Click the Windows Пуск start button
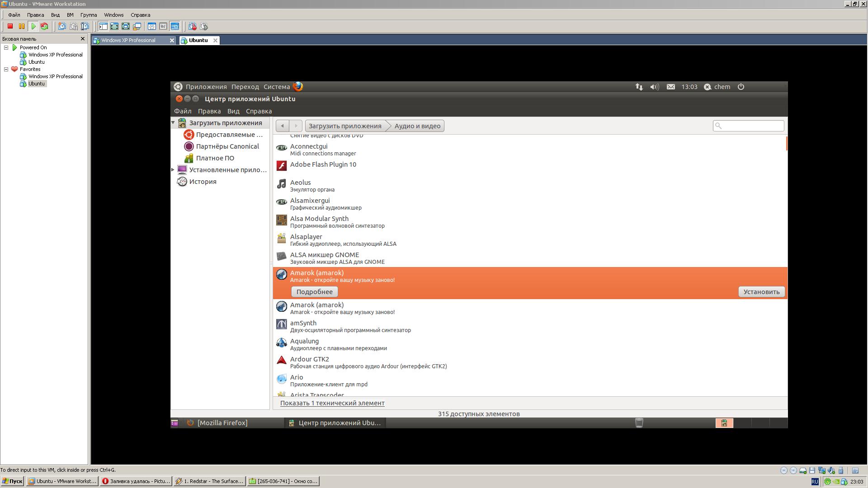Image resolution: width=868 pixels, height=488 pixels. (x=12, y=481)
